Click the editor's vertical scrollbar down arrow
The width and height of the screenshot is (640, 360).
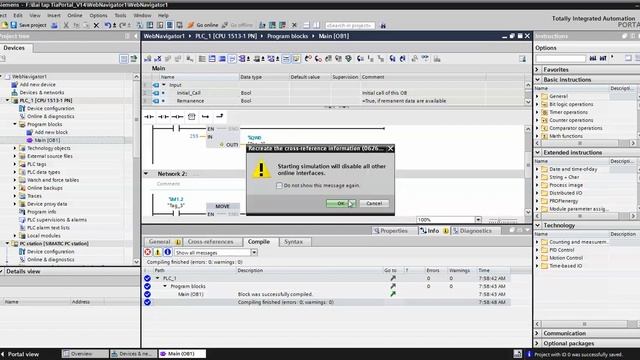pos(528,212)
